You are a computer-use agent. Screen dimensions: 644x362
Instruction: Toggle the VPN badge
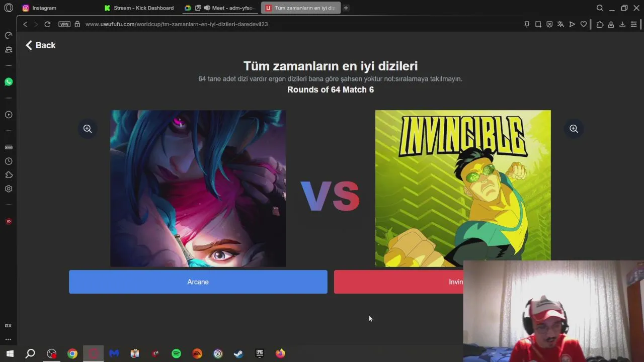click(x=64, y=24)
